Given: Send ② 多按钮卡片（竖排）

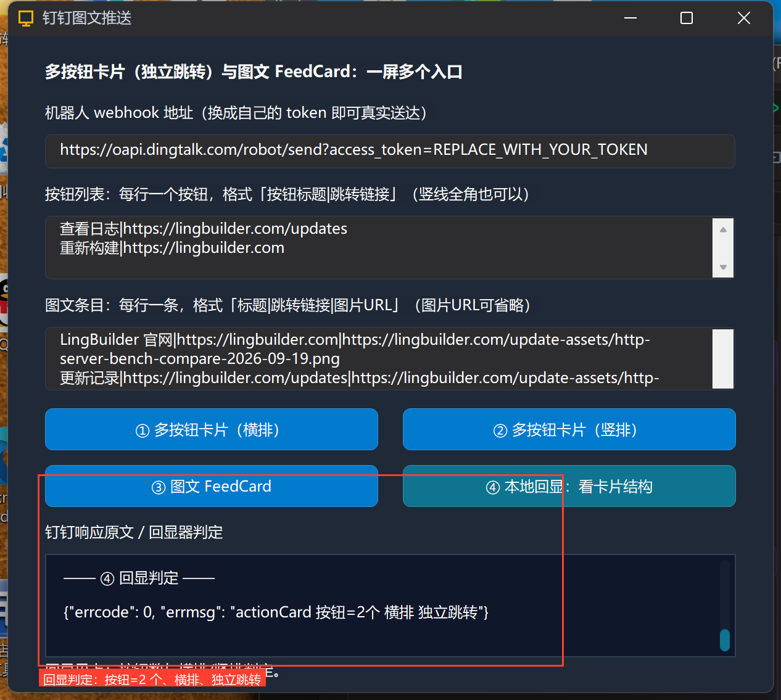Looking at the screenshot, I should (569, 429).
